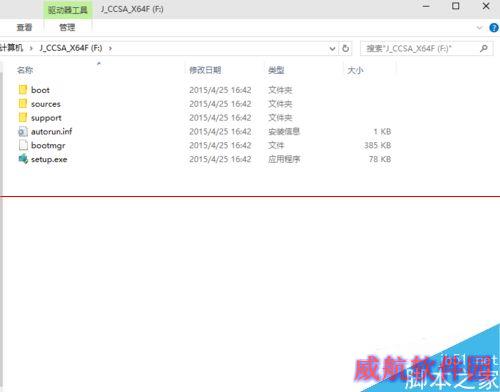Expand the ribbon with the chevron arrow

479,28
